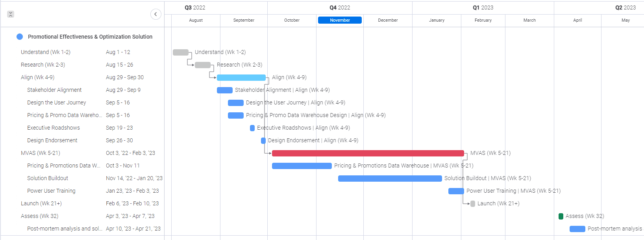This screenshot has height=240, width=644.
Task: Select Pricing & Promo Data Warehouse Design bar
Action: (236, 115)
